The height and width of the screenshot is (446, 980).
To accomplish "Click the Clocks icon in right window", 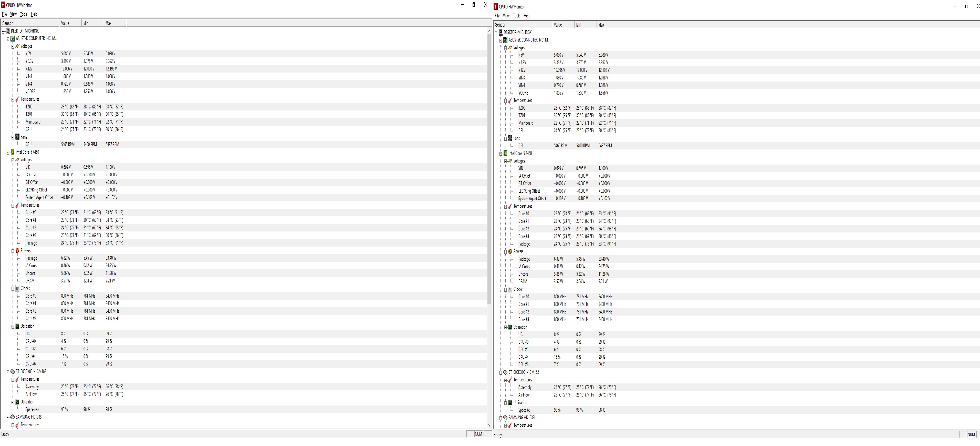I will tap(510, 290).
